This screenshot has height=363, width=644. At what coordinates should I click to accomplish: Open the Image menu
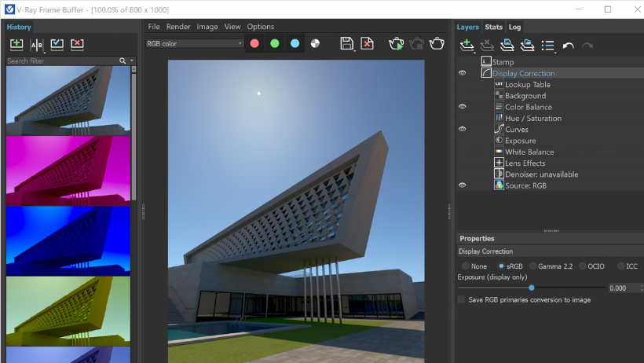pos(207,27)
